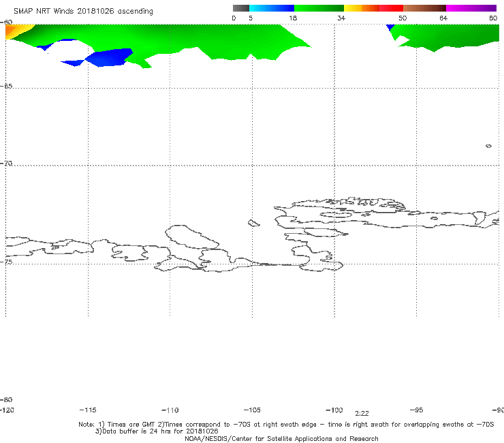
Task: Click the orange high-wind patch at the swath corner
Action: coord(12,31)
